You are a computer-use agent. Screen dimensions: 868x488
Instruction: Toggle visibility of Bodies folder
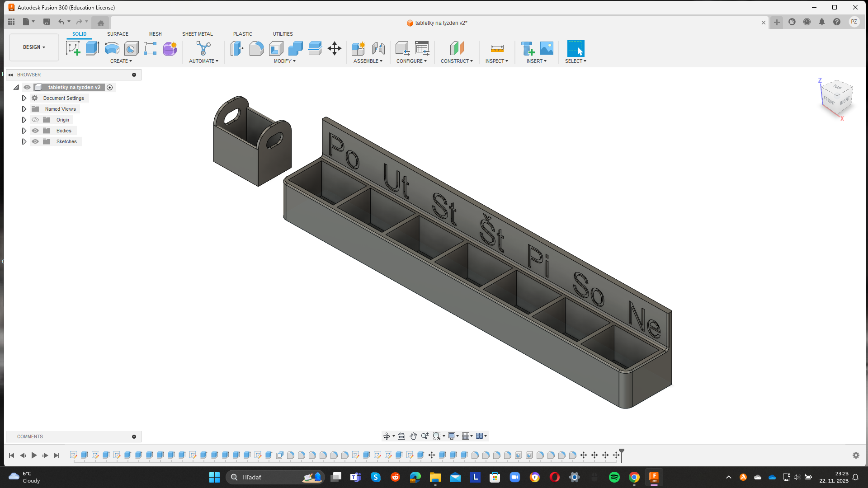pyautogui.click(x=35, y=131)
